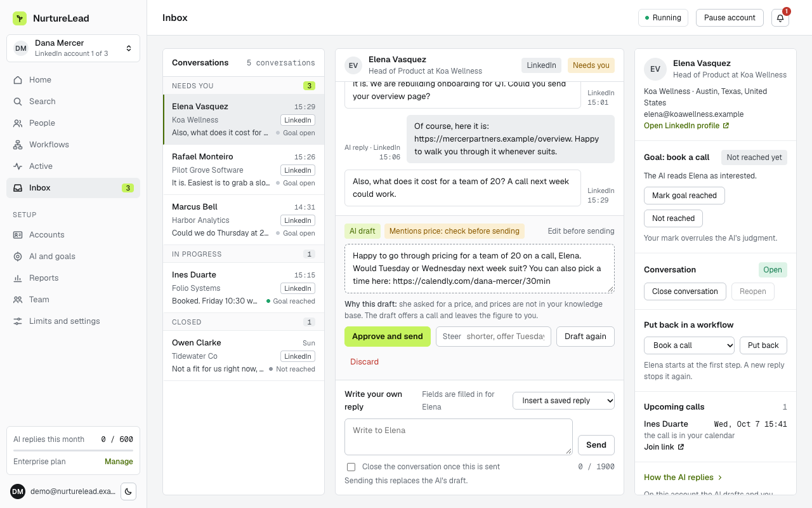Viewport: 812px width, 508px height.
Task: Click the Active pulse icon
Action: click(18, 166)
